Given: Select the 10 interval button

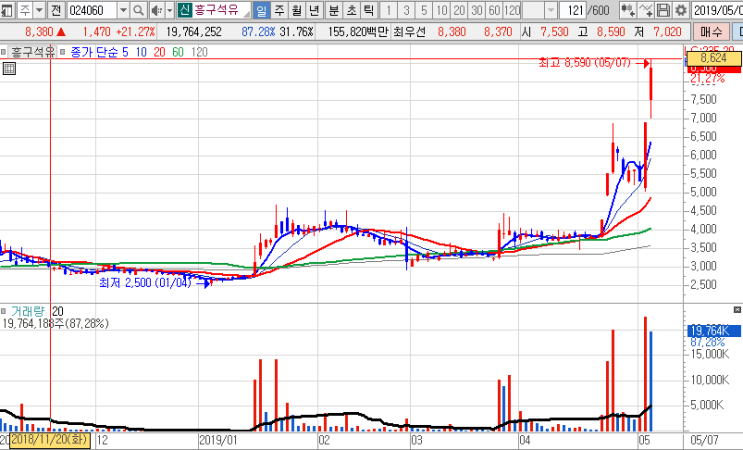Looking at the screenshot, I should pyautogui.click(x=441, y=9).
